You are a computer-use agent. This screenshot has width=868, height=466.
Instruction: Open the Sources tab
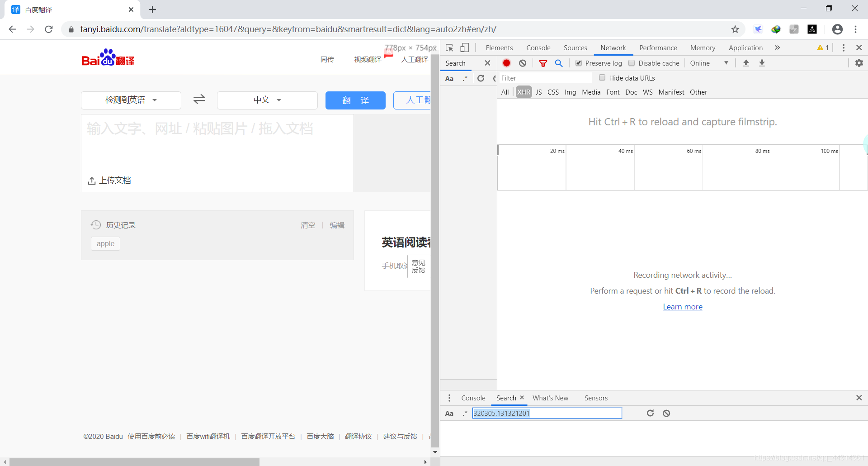tap(575, 48)
